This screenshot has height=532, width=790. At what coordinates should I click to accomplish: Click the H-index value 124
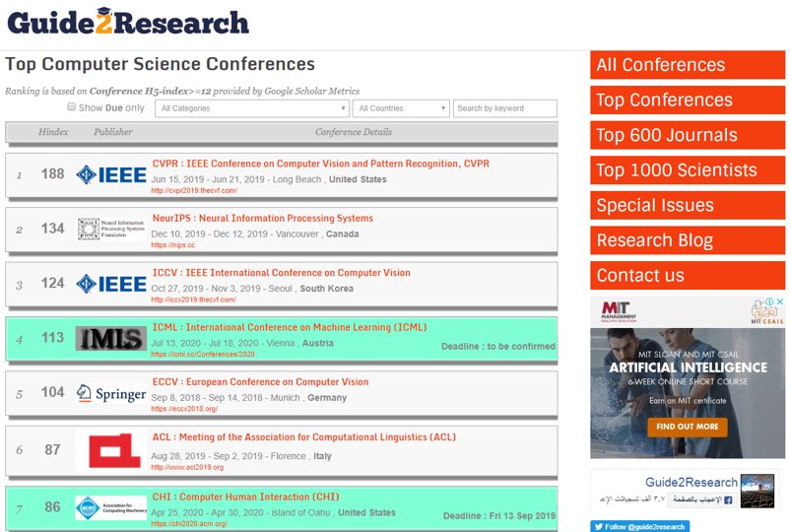pyautogui.click(x=52, y=283)
